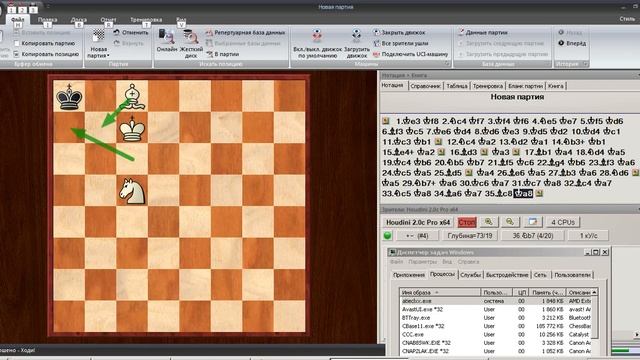Select the CBase11.exe *32 process row
640x360 pixels.
click(496, 326)
